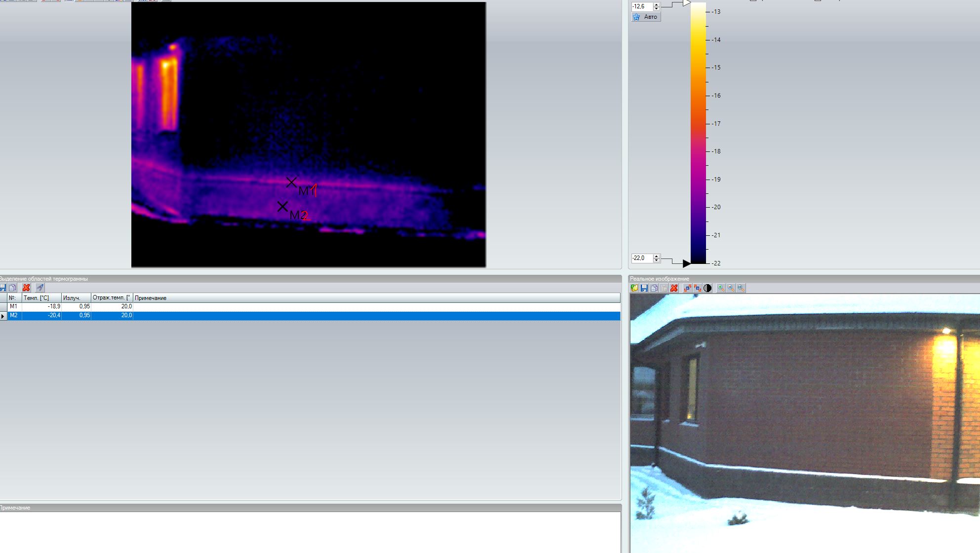This screenshot has height=553, width=980.
Task: Copy thermogram areas table to clipboard
Action: 13,288
